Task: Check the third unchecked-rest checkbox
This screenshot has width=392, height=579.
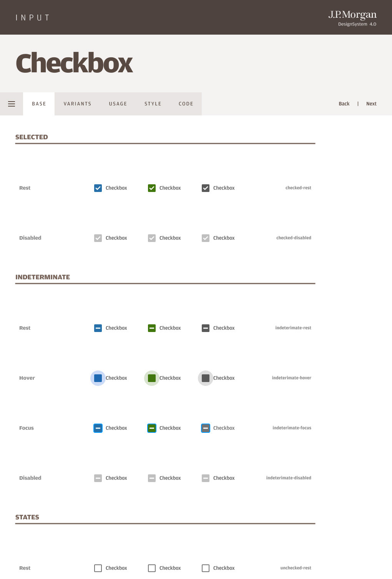Action: (x=206, y=568)
